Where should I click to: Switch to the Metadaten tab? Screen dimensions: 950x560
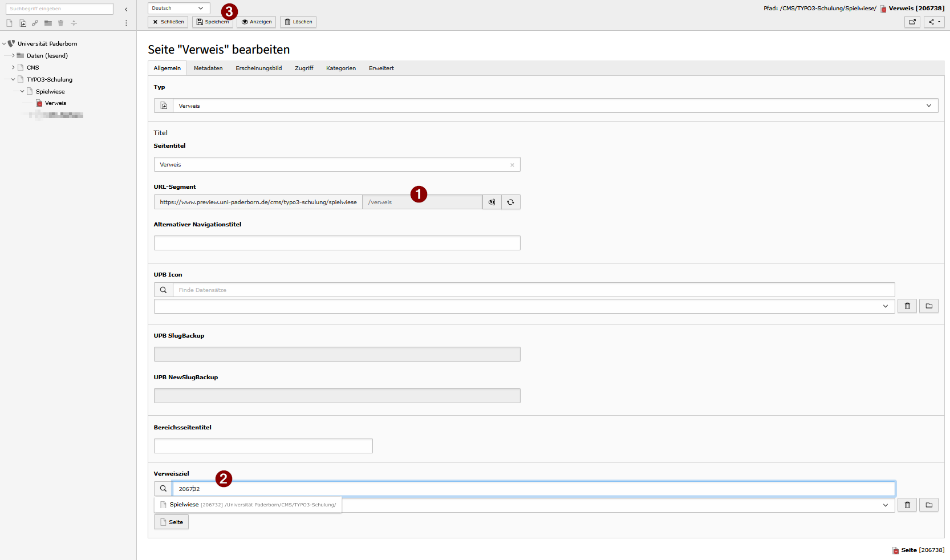click(208, 68)
